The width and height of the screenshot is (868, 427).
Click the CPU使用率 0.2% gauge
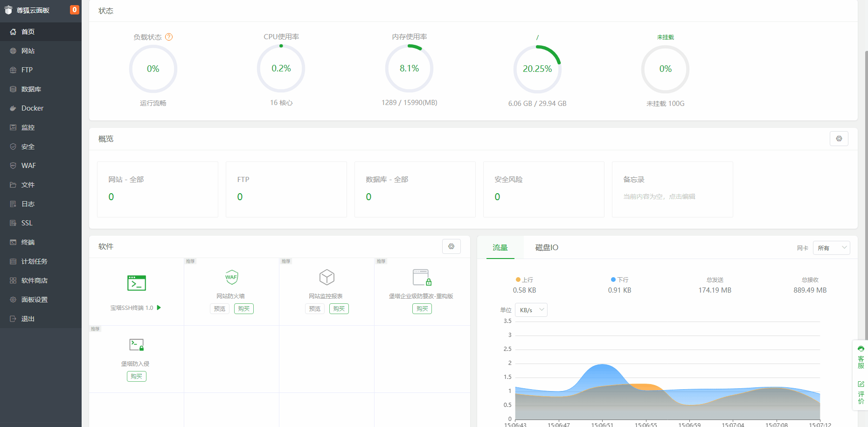pyautogui.click(x=281, y=69)
